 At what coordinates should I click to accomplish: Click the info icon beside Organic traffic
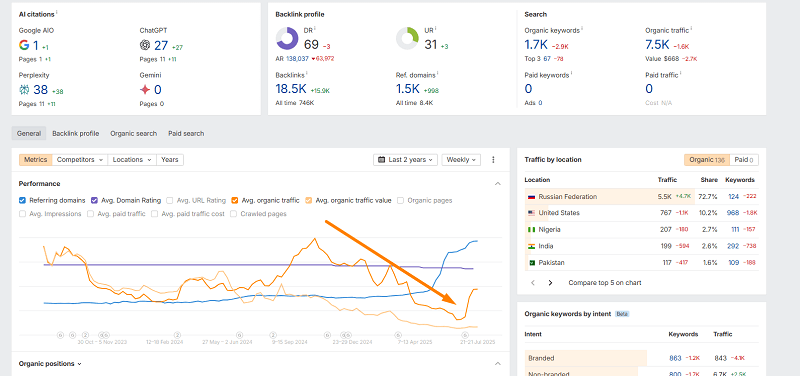pos(691,29)
